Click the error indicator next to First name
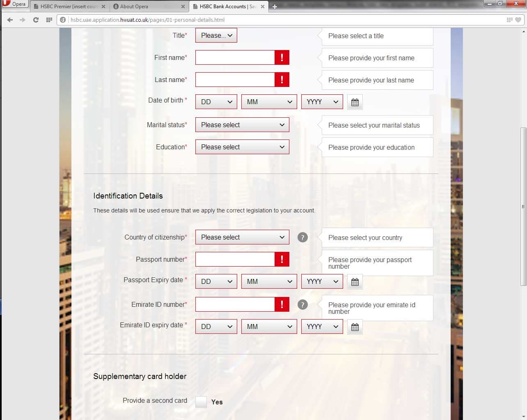 click(282, 57)
